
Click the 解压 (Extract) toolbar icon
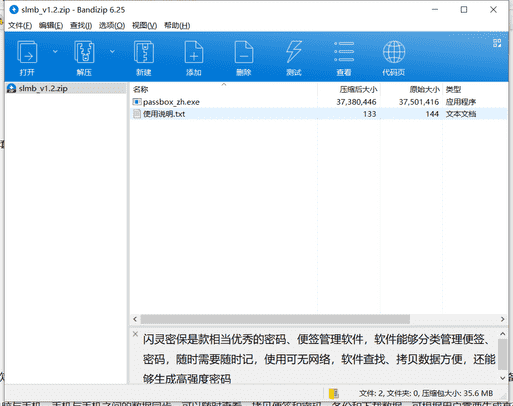84,52
